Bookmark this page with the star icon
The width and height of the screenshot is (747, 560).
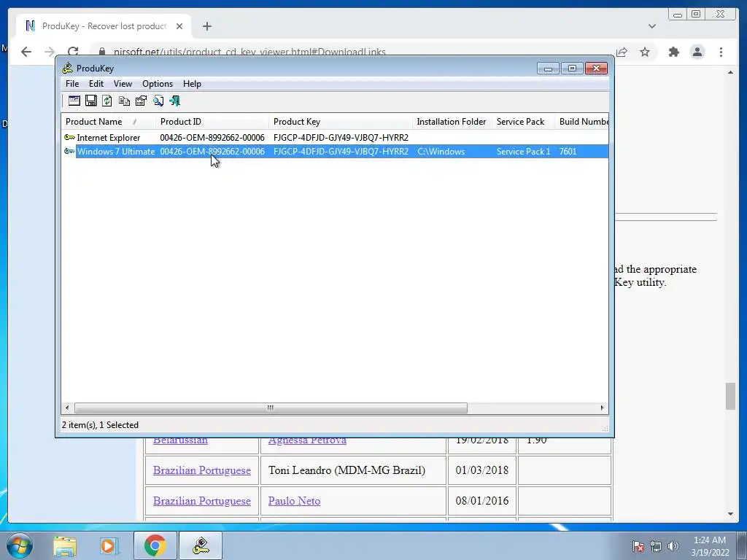(645, 52)
